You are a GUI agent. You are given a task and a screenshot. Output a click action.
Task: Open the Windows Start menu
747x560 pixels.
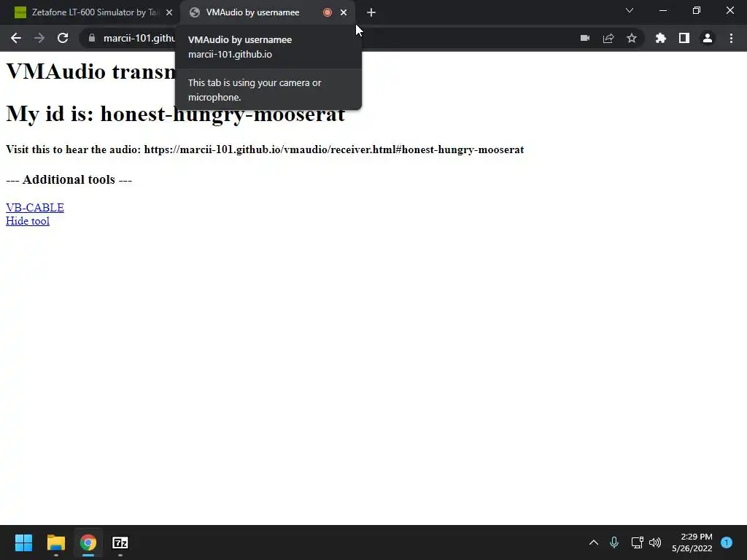23,542
